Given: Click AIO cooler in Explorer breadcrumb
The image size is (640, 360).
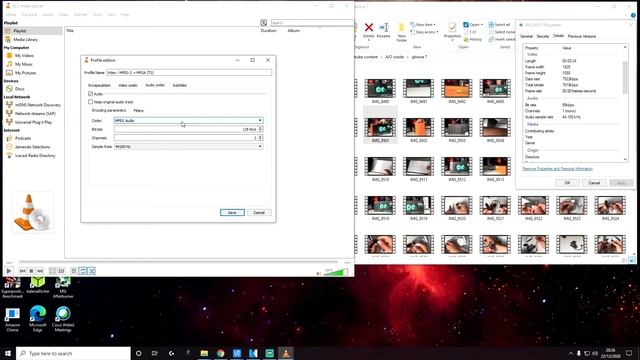Looking at the screenshot, I should (x=395, y=57).
